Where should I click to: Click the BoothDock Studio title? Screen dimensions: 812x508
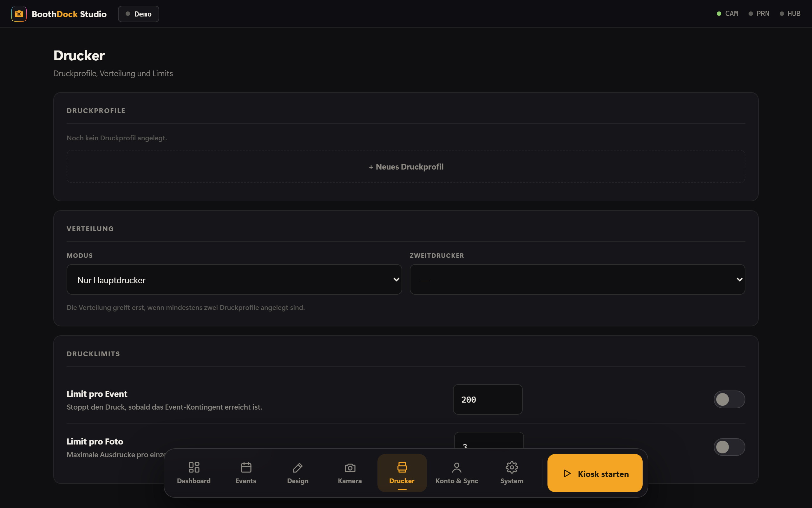(x=69, y=14)
